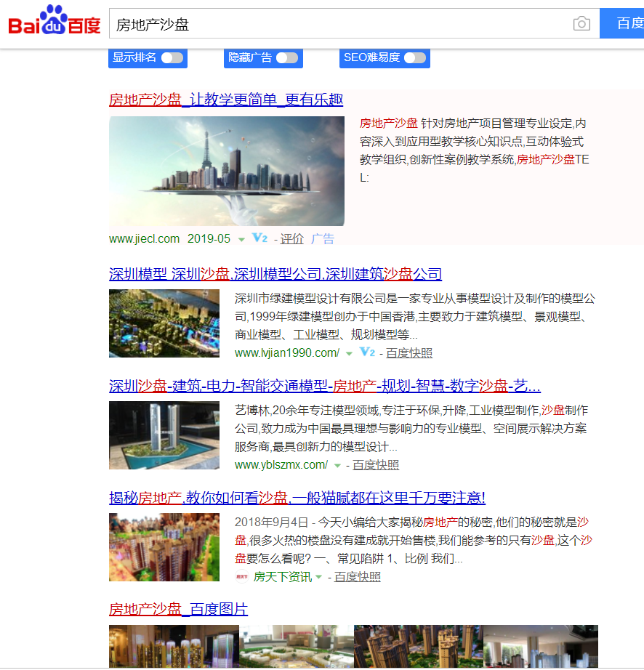Open third image in 百度图片 strip

419,647
